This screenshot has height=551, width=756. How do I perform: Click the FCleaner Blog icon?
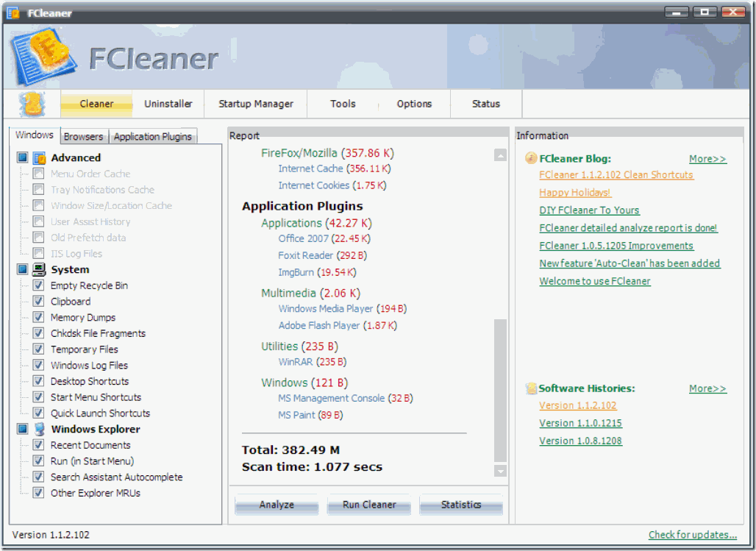(x=531, y=158)
